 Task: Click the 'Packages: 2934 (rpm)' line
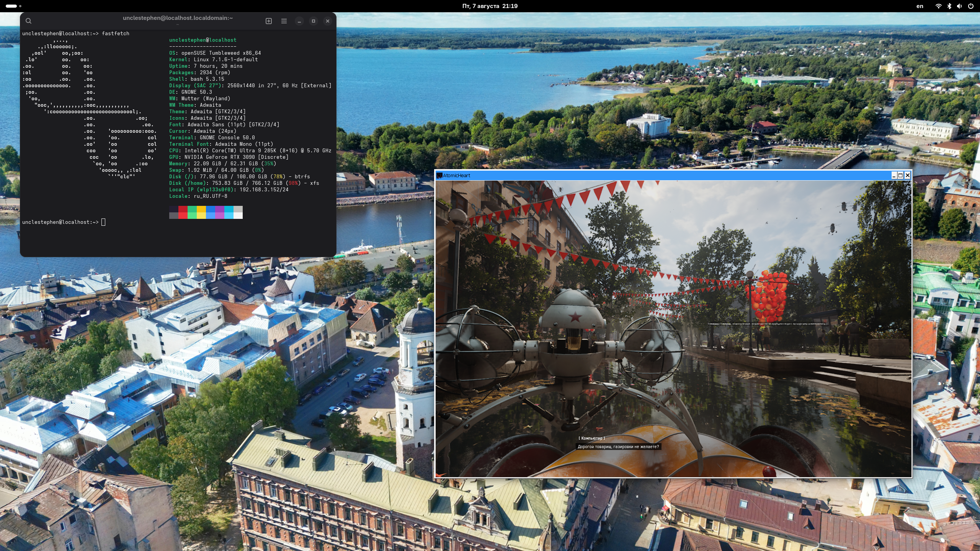(x=200, y=73)
